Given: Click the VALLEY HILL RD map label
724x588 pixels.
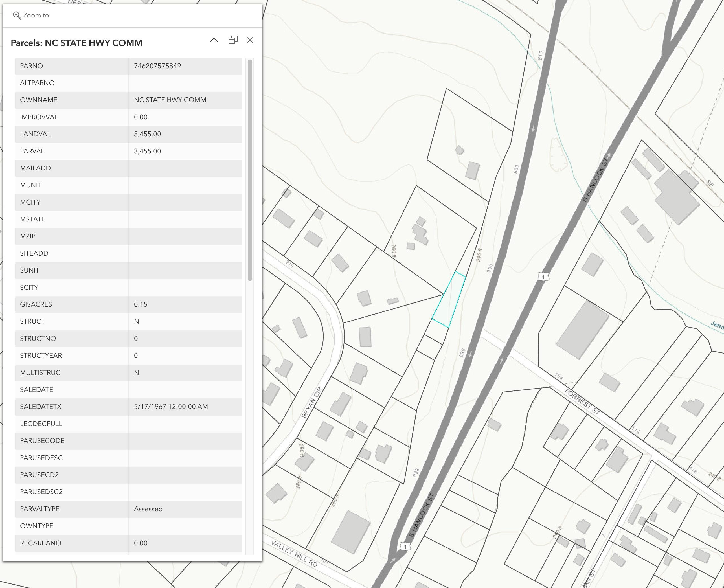Looking at the screenshot, I should pyautogui.click(x=294, y=554).
